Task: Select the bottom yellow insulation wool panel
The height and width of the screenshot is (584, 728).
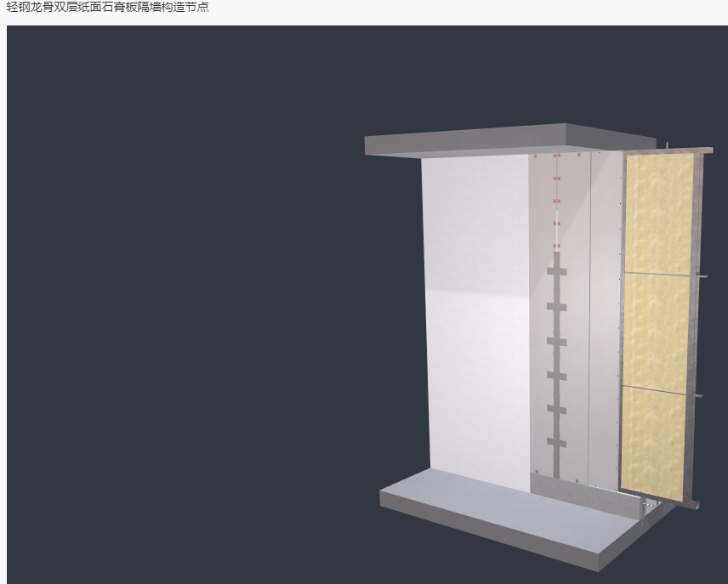Action: 652,444
